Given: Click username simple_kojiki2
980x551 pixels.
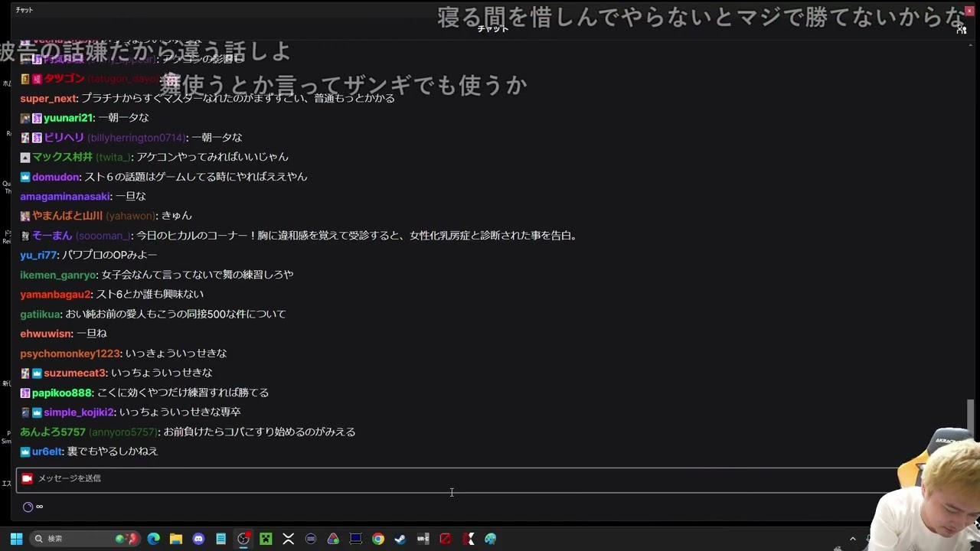Looking at the screenshot, I should (78, 412).
